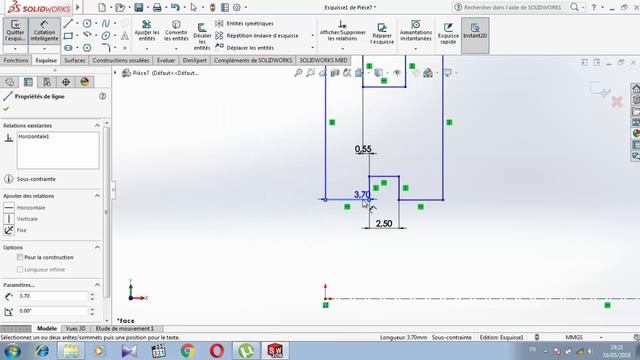The height and width of the screenshot is (360, 640).
Task: Open dropdown under Quitter l'esquisse
Action: [x=16, y=49]
